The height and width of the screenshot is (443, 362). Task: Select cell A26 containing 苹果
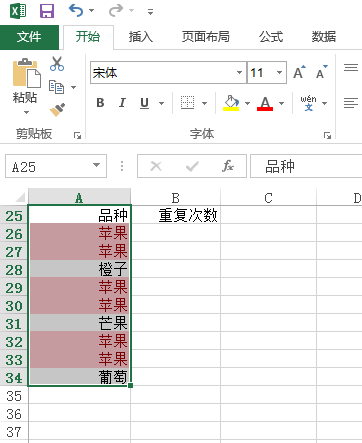(x=79, y=233)
